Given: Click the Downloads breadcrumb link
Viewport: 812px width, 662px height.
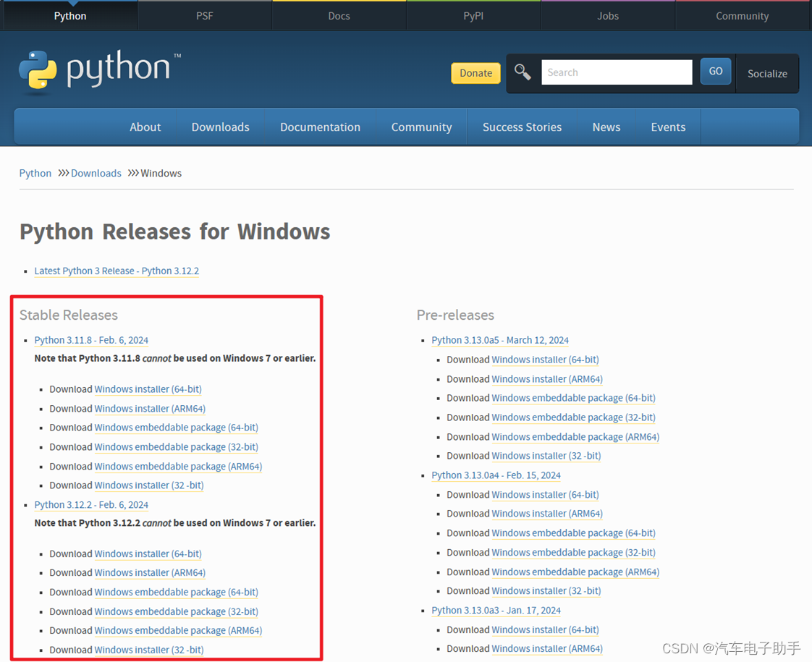Looking at the screenshot, I should coord(96,173).
